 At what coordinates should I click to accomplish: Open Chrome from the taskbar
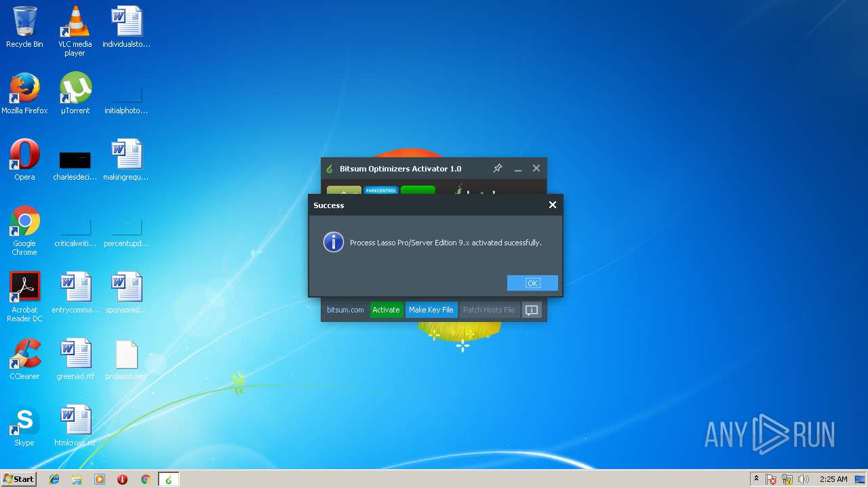coord(145,479)
